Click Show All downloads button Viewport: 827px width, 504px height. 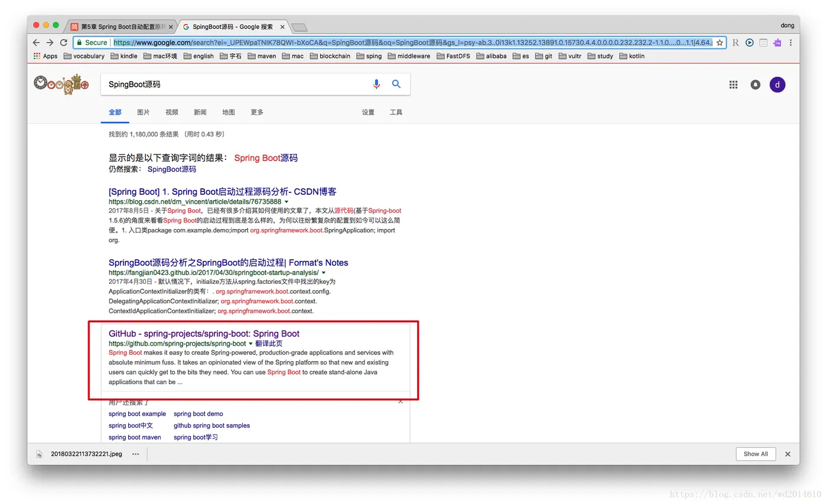(756, 454)
